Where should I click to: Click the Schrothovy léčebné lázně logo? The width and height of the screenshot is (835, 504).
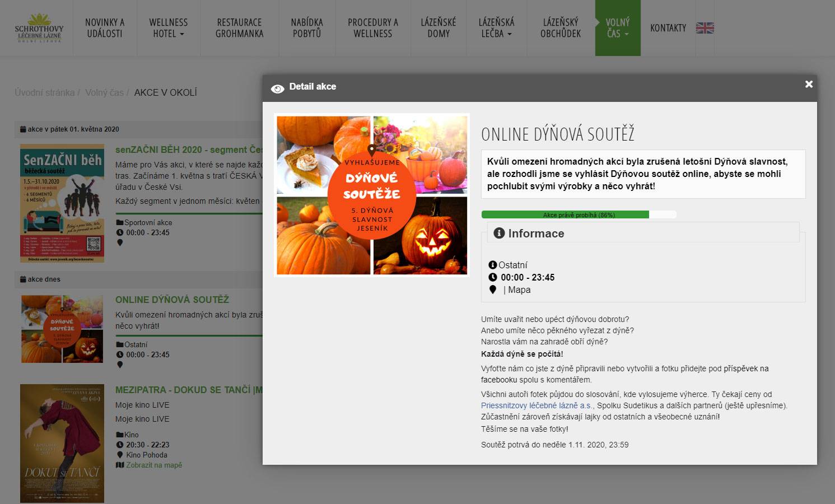(x=39, y=28)
